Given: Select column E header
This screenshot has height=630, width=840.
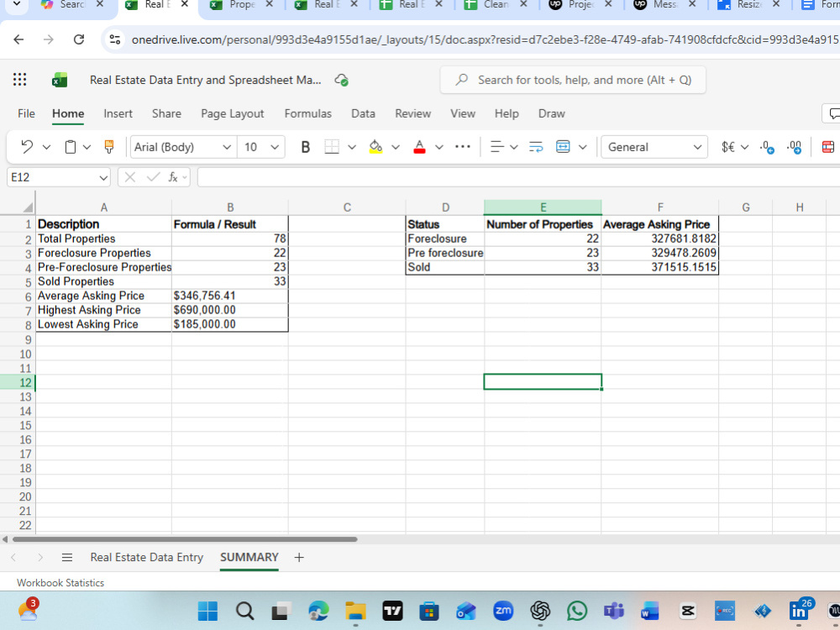Looking at the screenshot, I should (x=543, y=207).
